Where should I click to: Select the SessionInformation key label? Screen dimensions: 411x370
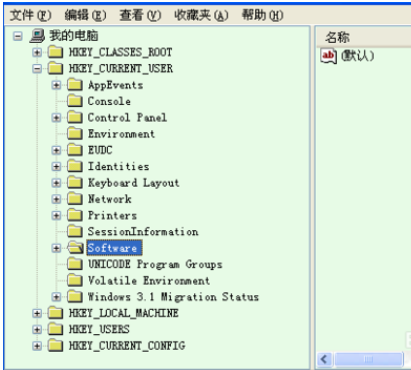tap(143, 231)
